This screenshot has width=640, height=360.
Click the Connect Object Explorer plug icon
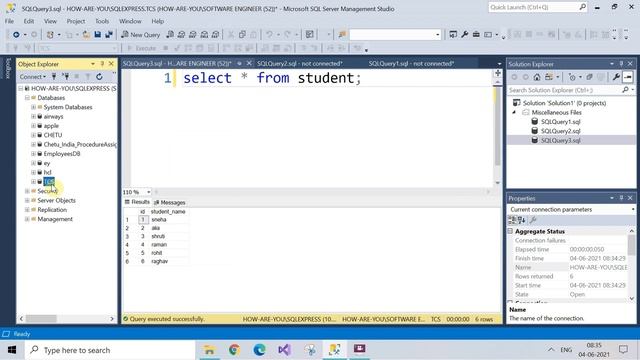pyautogui.click(x=54, y=76)
